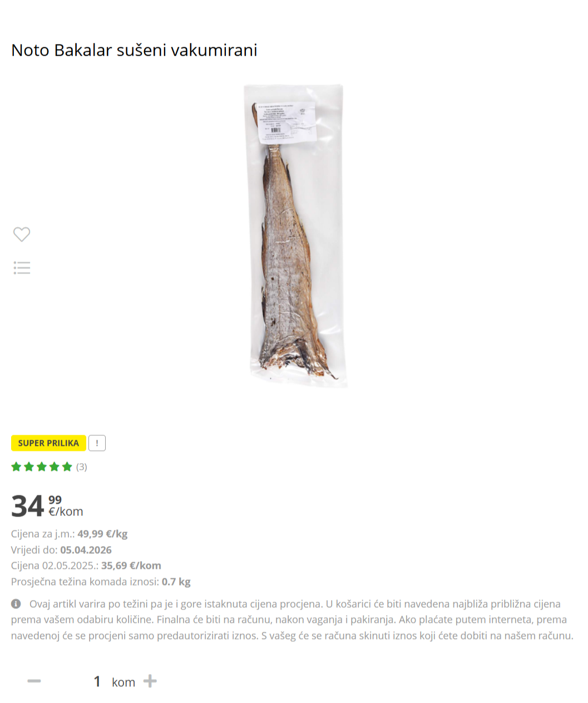Decrease quantity with minus button
The height and width of the screenshot is (703, 588).
click(x=34, y=681)
